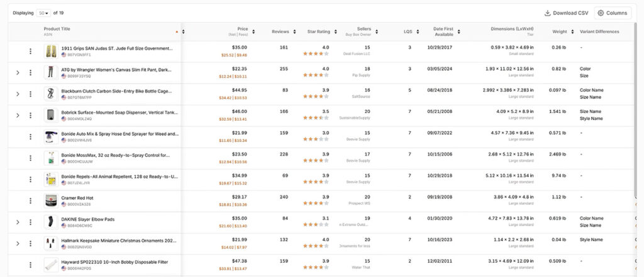The width and height of the screenshot is (644, 277).
Task: Expand the Blackburn Clutch Carbon row
Action: (x=18, y=94)
